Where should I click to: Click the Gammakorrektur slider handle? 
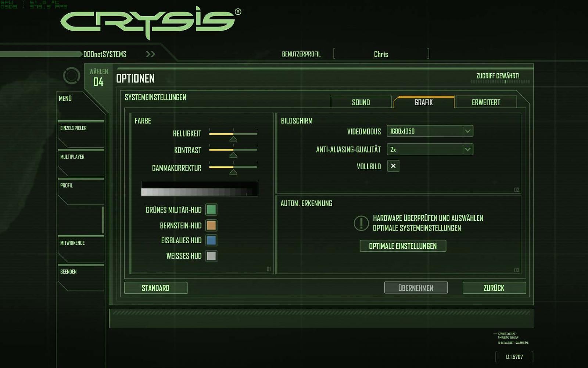233,172
